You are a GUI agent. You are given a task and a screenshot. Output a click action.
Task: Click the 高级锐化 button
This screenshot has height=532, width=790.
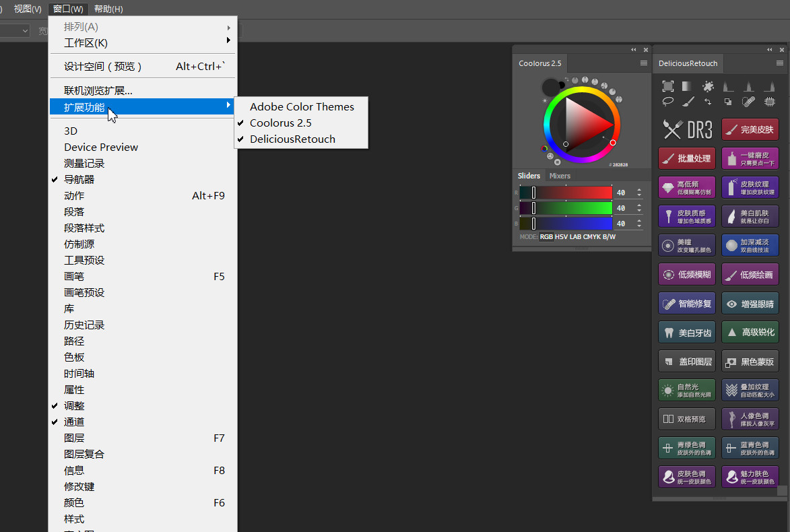pyautogui.click(x=750, y=333)
